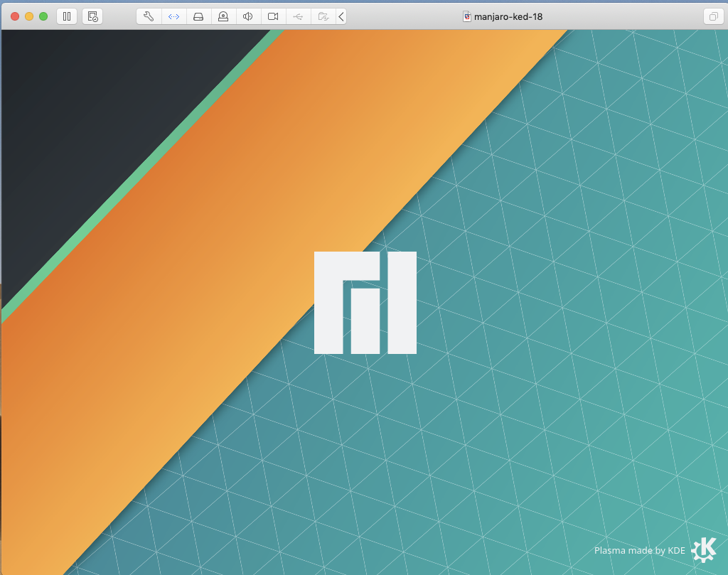728x575 pixels.
Task: Click the CD/DVD drive icon
Action: coord(223,17)
